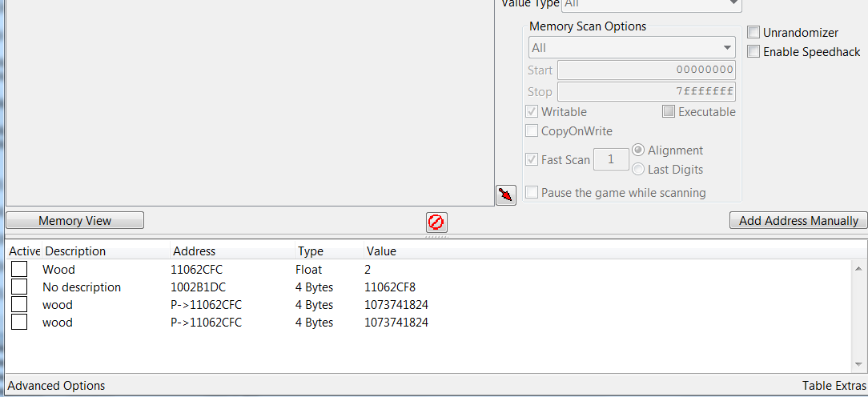
Task: Open the Value Type dropdown
Action: (x=650, y=4)
